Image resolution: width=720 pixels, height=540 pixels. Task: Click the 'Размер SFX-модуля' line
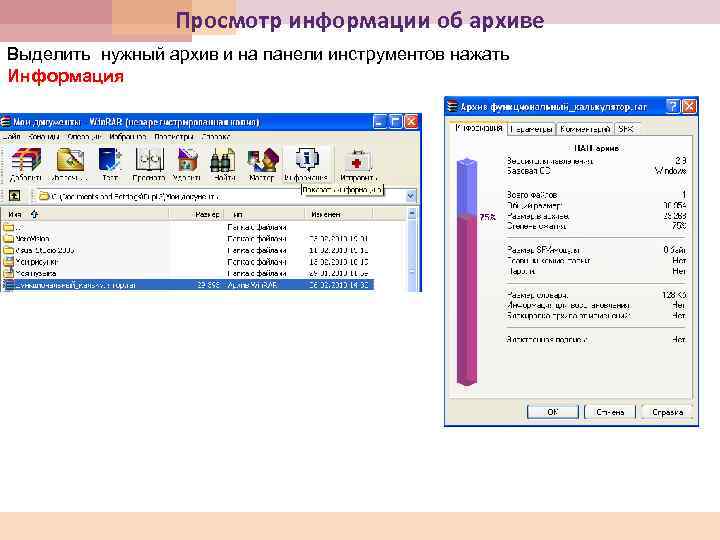tap(596, 250)
